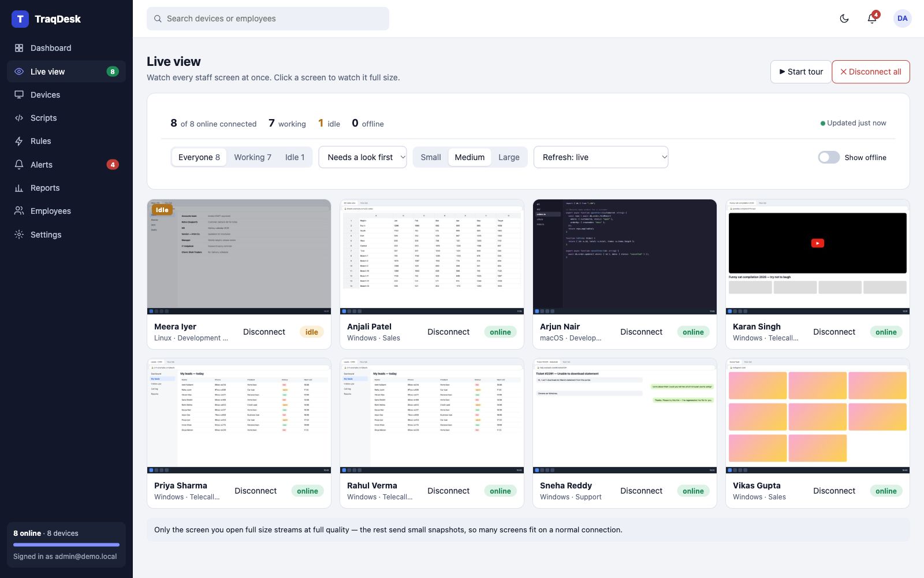Switch to the Working 7 filter tab

[x=252, y=157]
